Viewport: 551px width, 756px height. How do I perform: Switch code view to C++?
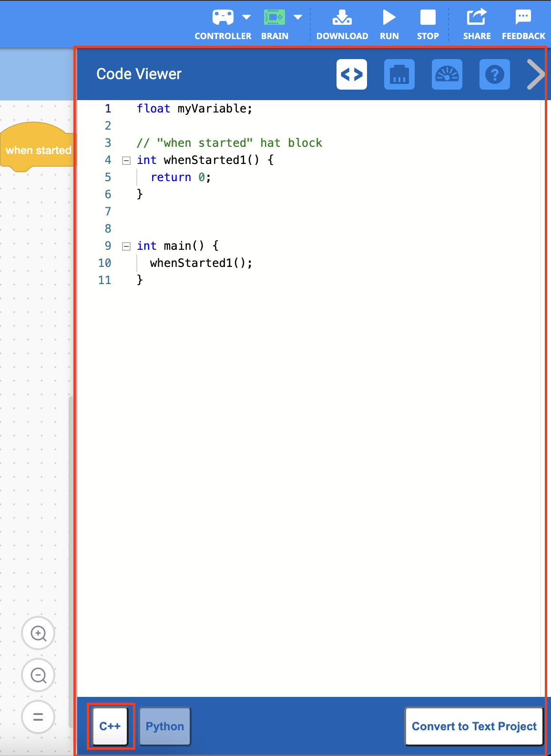(x=110, y=726)
